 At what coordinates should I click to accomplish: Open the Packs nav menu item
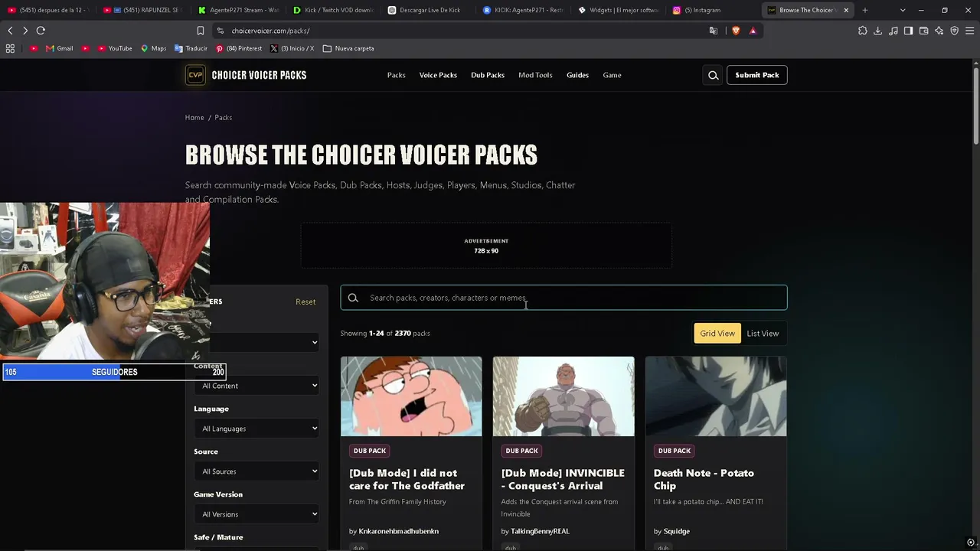click(397, 75)
